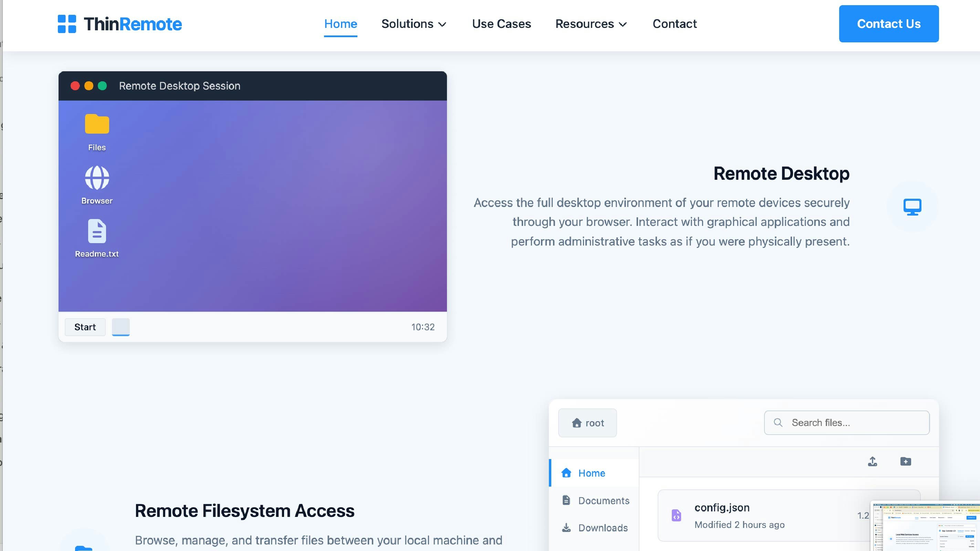Go to the Home nav item

pos(341,24)
